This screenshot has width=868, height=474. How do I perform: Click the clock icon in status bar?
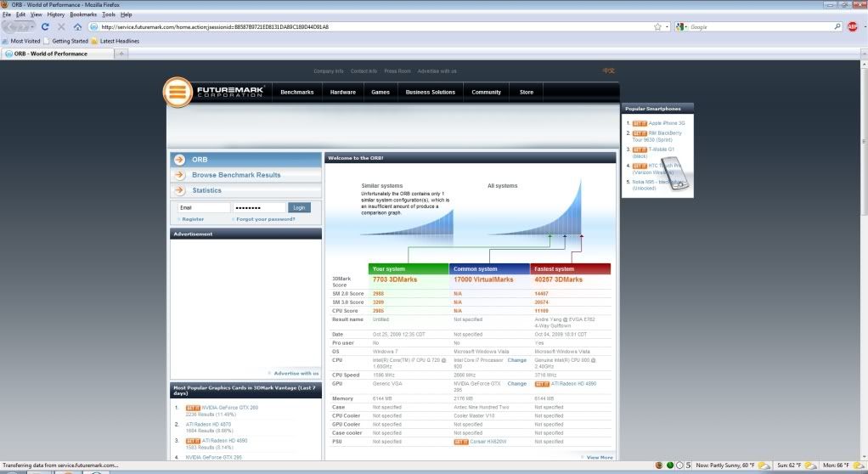[679, 466]
